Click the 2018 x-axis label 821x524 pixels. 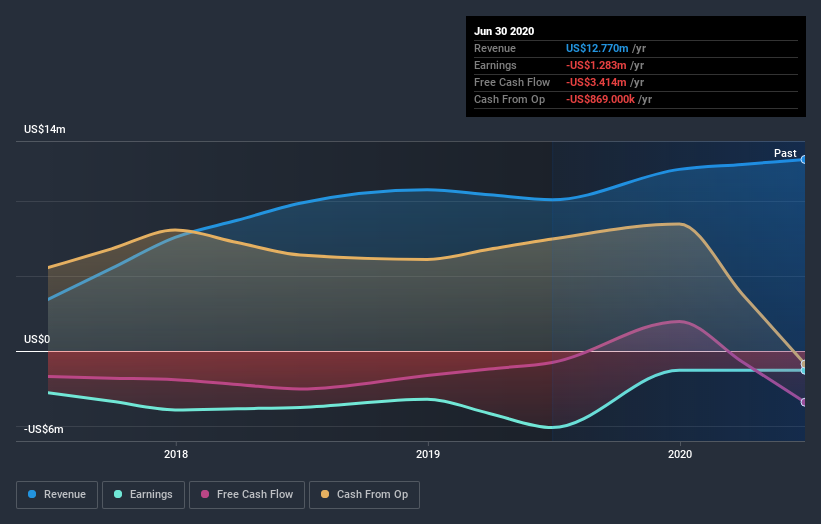point(176,454)
